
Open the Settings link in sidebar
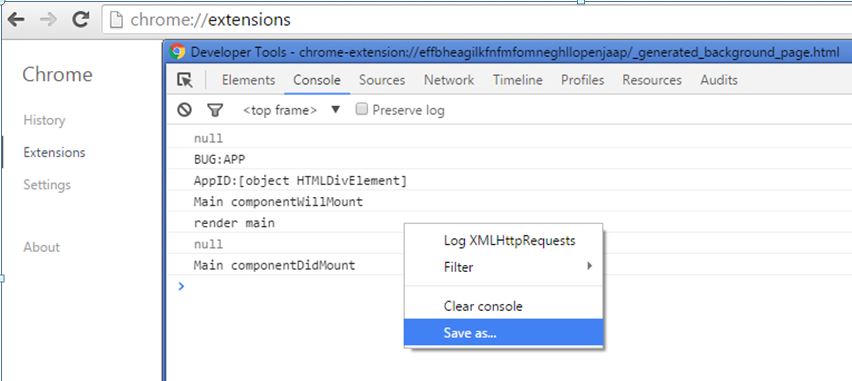click(x=47, y=185)
